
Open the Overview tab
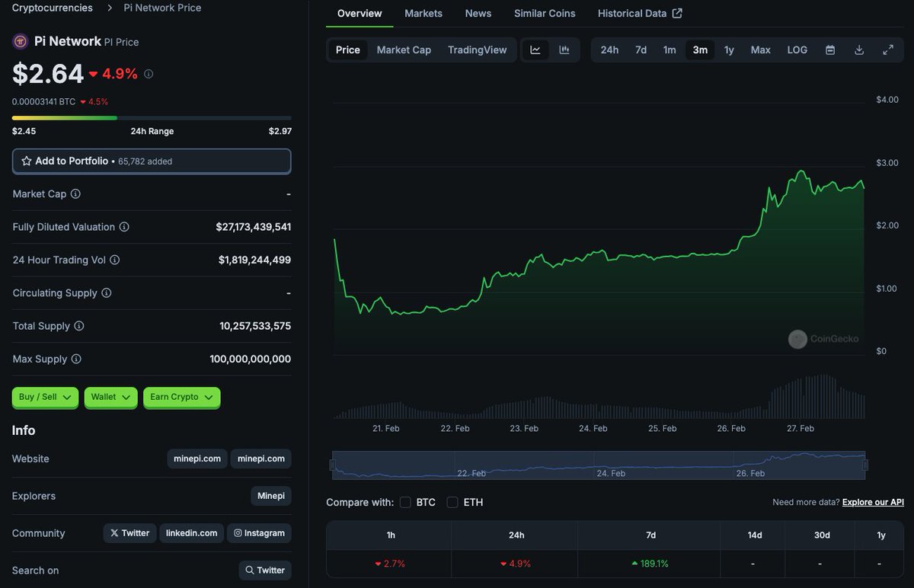pos(360,13)
